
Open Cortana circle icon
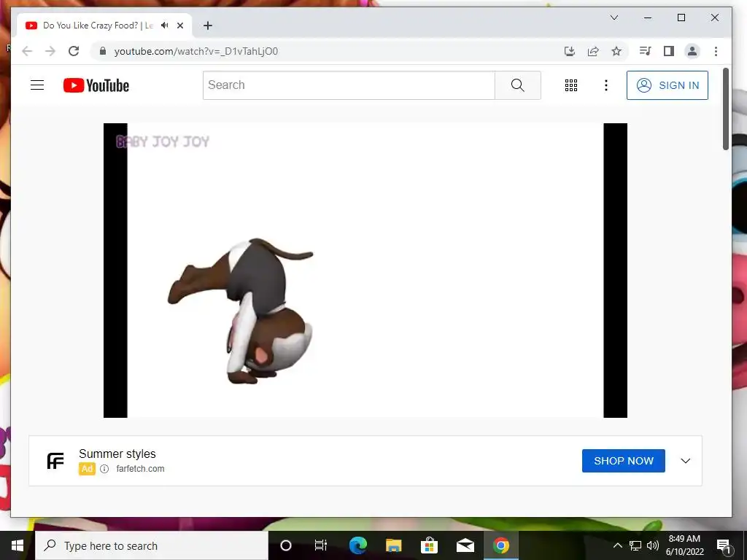pyautogui.click(x=286, y=545)
